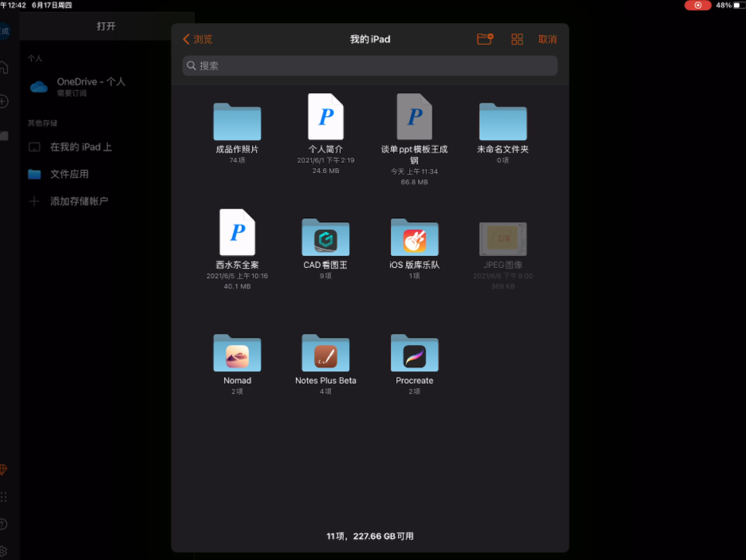
Task: Switch view with the grid icon
Action: coord(517,40)
